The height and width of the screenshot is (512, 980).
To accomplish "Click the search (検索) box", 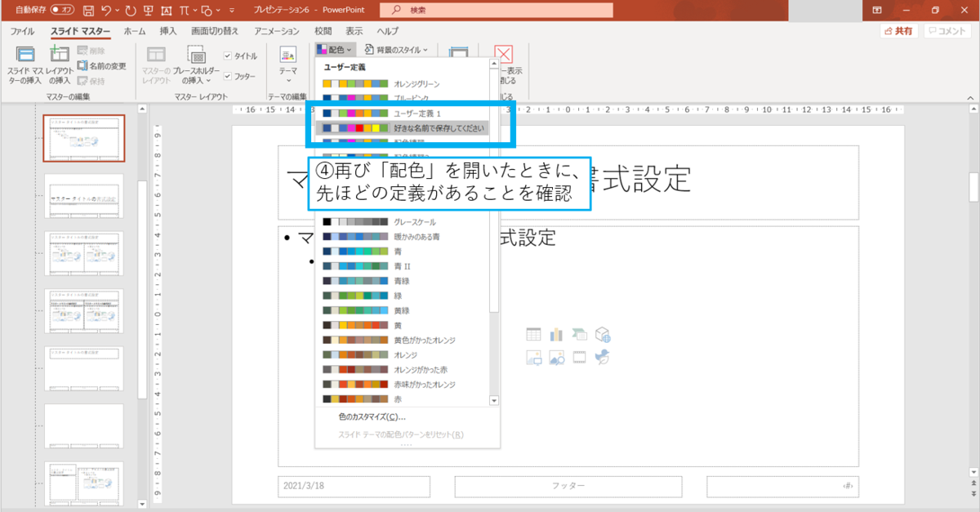I will [x=497, y=10].
